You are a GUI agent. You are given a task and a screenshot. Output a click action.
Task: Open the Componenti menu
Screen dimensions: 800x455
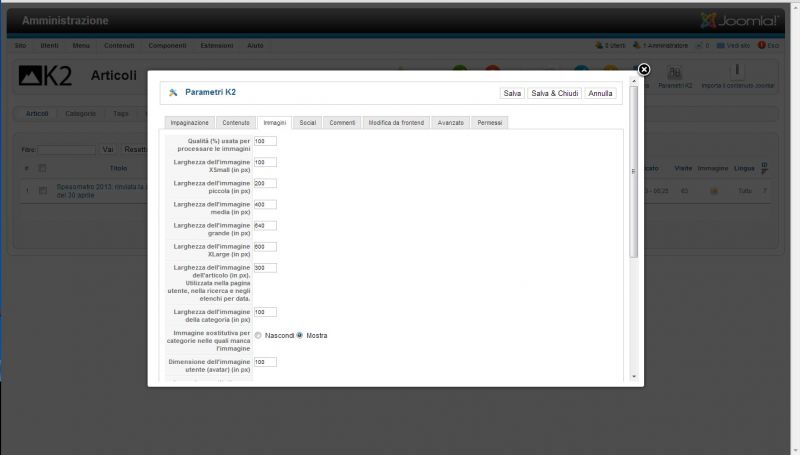pos(167,45)
